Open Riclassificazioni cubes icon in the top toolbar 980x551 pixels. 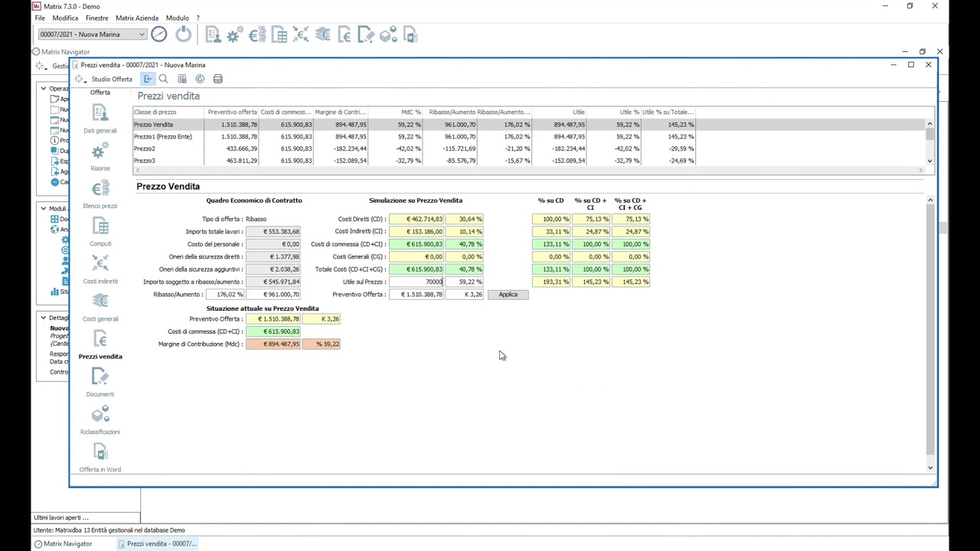pos(388,34)
